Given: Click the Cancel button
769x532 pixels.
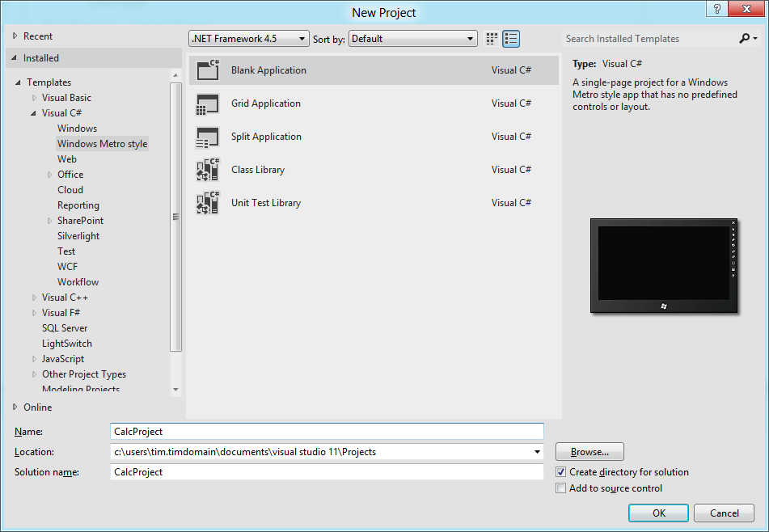Looking at the screenshot, I should pyautogui.click(x=724, y=513).
